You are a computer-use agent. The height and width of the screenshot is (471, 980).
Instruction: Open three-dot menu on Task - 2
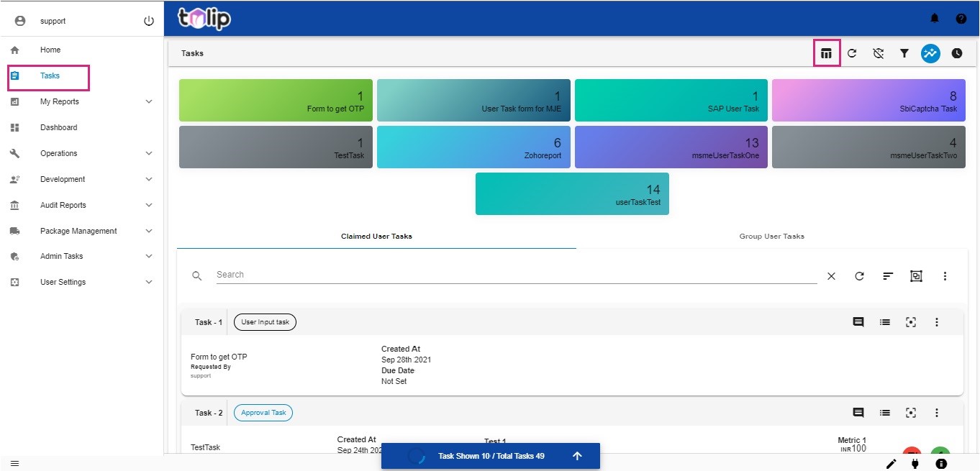[937, 413]
